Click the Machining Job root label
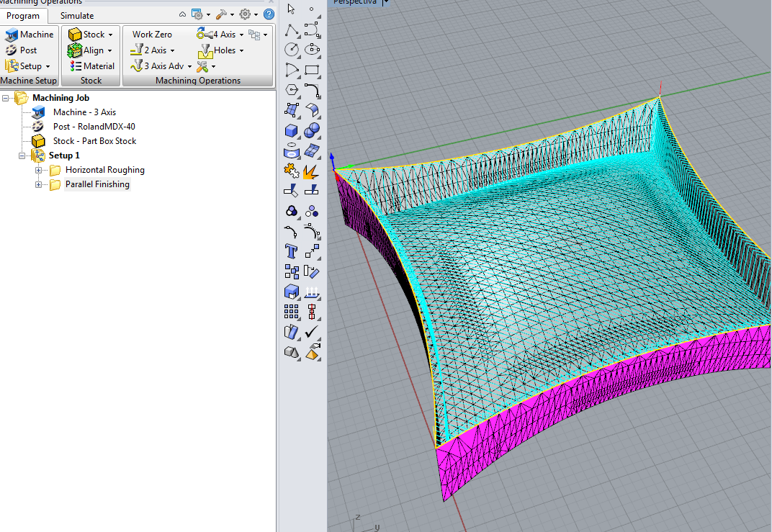The image size is (772, 532). [x=61, y=98]
